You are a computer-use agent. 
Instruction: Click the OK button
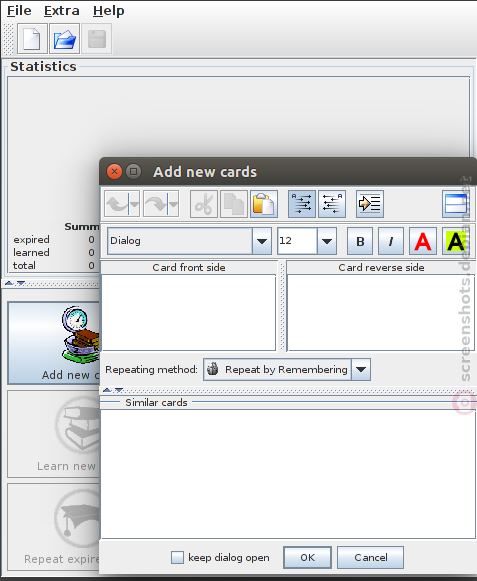[x=307, y=557]
